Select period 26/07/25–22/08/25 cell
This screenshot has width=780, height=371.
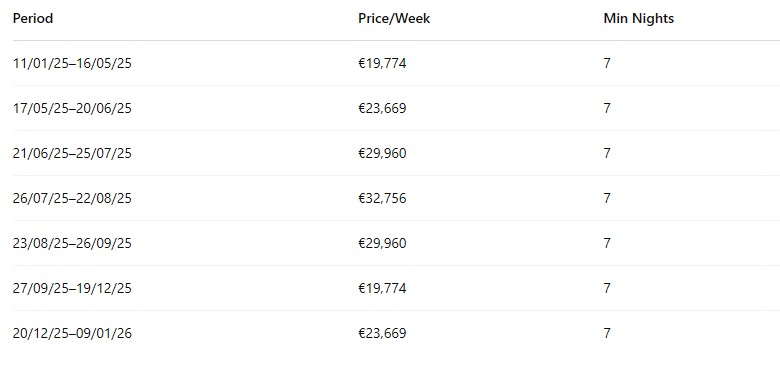pyautogui.click(x=72, y=198)
